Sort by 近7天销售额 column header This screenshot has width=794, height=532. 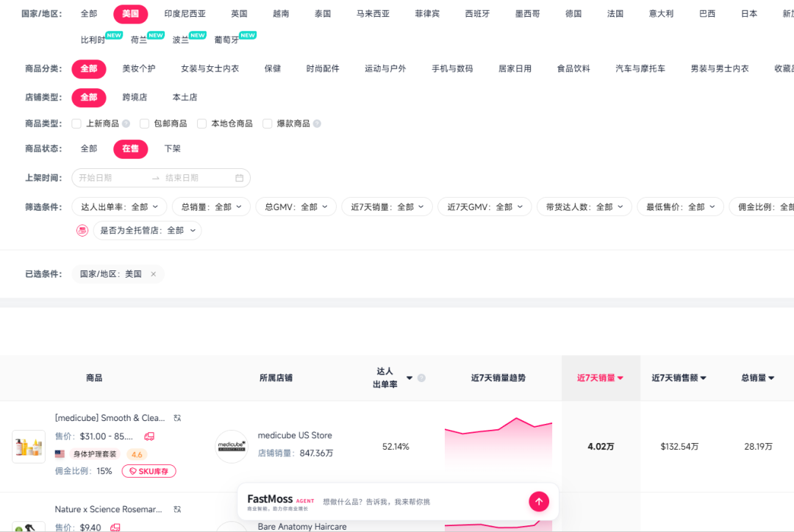tap(679, 378)
